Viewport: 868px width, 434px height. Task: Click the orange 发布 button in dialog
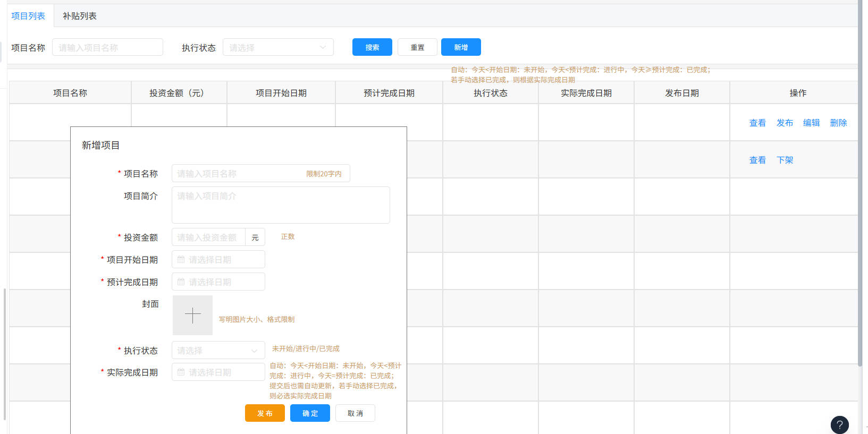click(265, 413)
